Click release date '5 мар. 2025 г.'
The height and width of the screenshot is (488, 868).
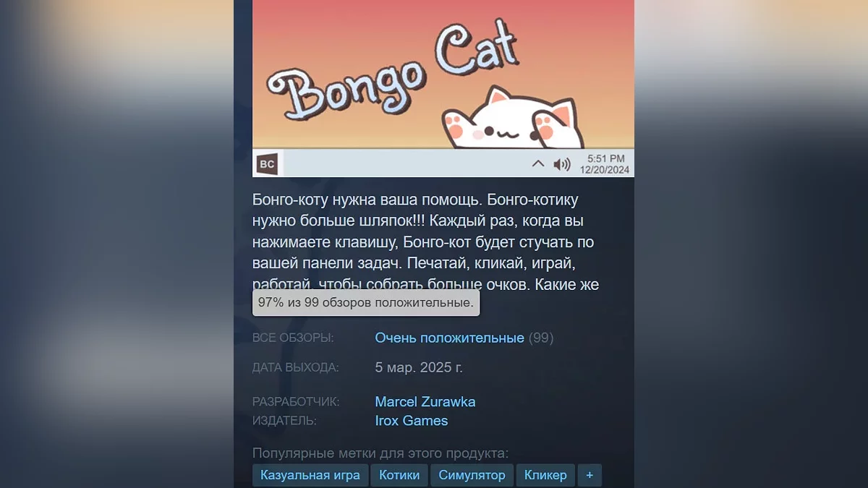click(x=419, y=367)
